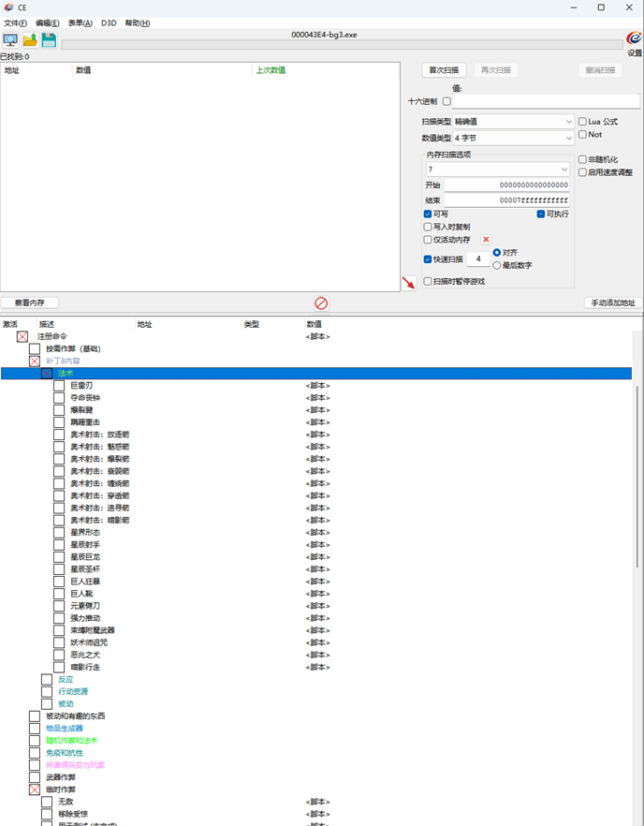This screenshot has width=644, height=826.
Task: Enable the 非随机化 checkbox
Action: [582, 159]
